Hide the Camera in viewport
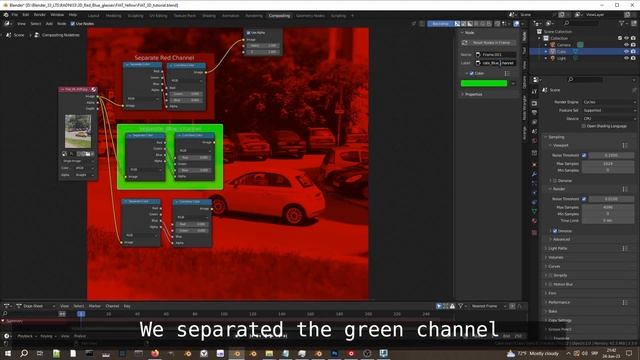This screenshot has height=360, width=640. 627,45
